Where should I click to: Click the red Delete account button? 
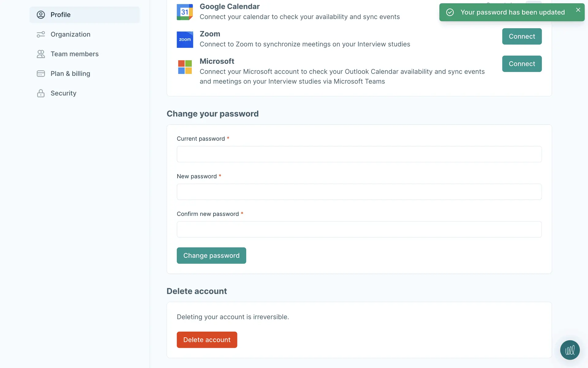pyautogui.click(x=207, y=340)
